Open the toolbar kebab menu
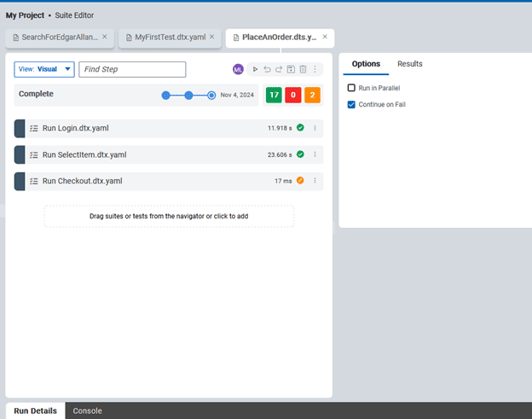532x419 pixels. (315, 69)
